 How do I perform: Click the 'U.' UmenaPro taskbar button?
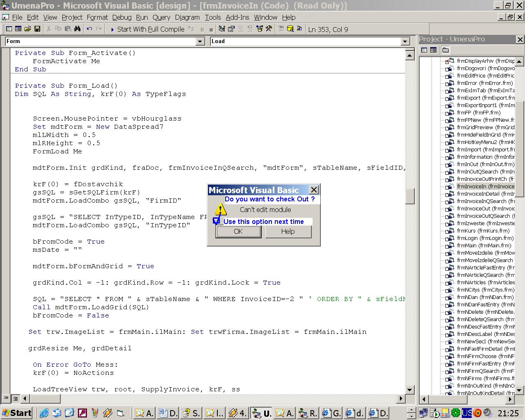coord(262,413)
